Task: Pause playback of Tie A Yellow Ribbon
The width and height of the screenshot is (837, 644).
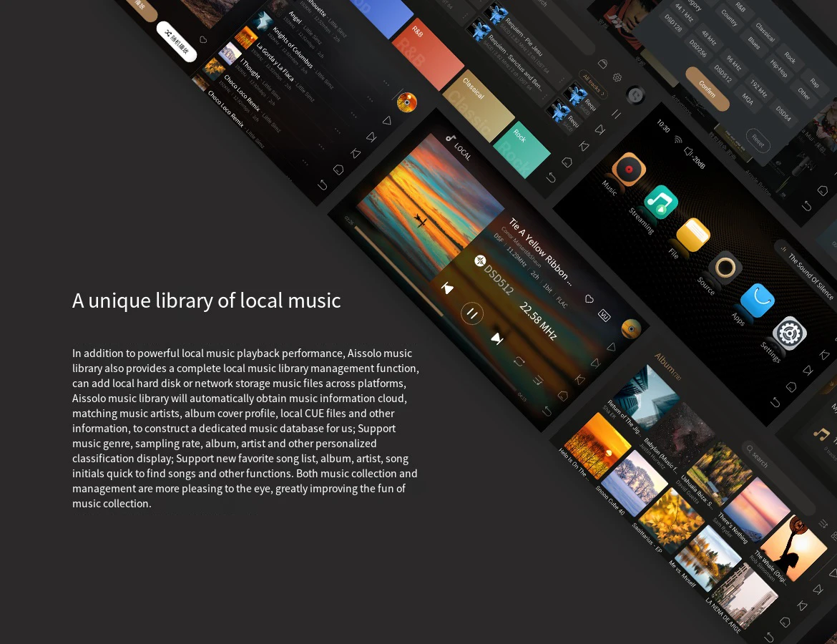Action: (x=472, y=313)
